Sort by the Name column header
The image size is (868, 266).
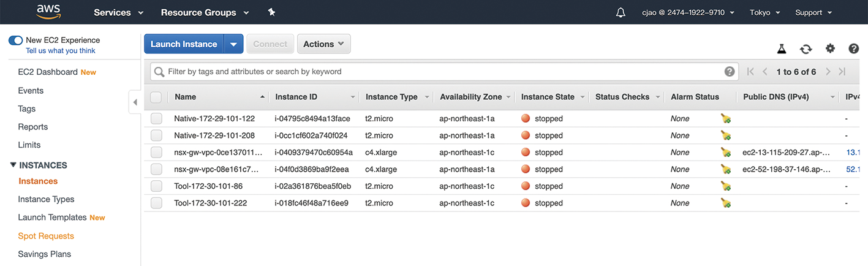(x=186, y=97)
